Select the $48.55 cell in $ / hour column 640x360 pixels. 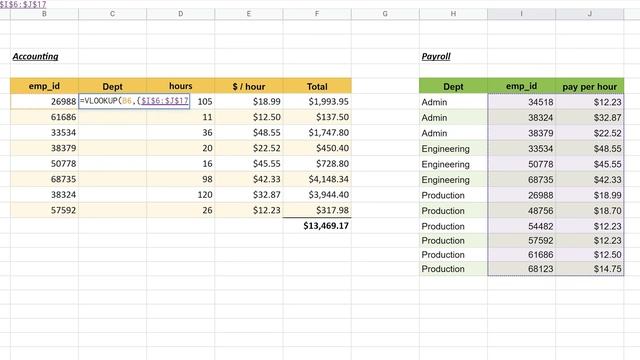[249, 133]
